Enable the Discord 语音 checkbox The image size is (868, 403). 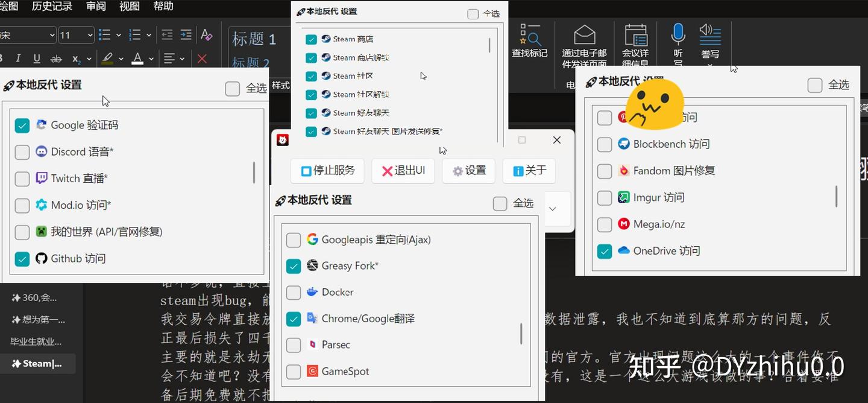click(22, 152)
